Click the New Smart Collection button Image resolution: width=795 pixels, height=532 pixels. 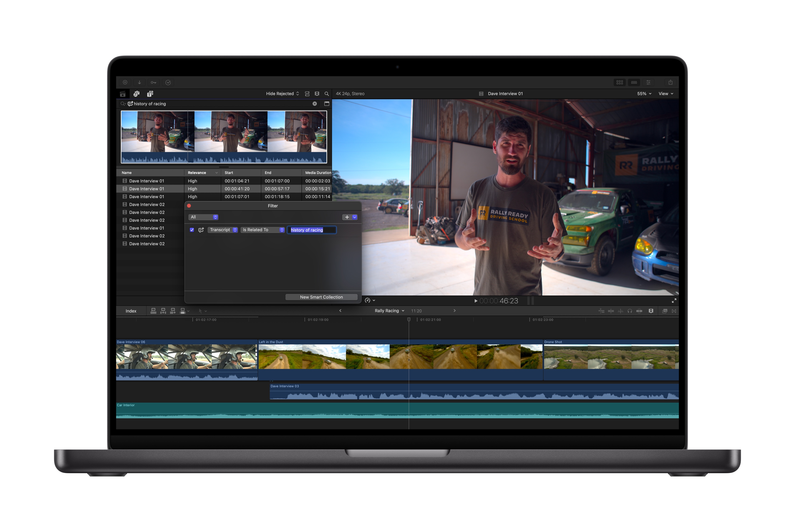[321, 297]
